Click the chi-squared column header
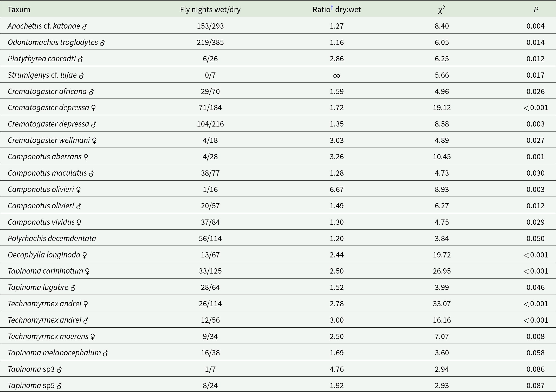This screenshot has width=556, height=392. [441, 10]
